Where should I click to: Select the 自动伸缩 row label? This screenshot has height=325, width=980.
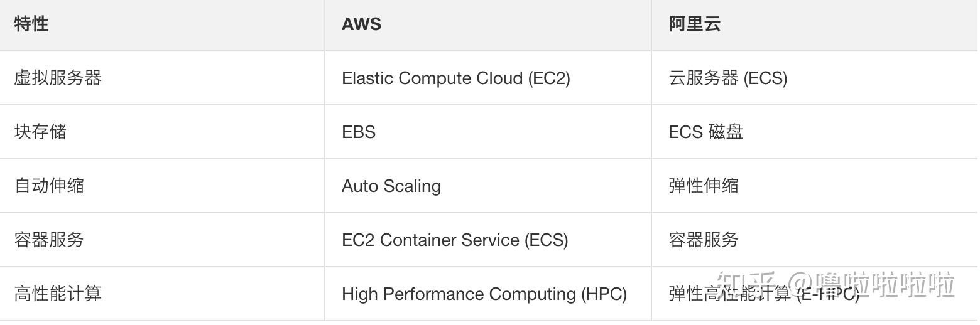pos(49,186)
